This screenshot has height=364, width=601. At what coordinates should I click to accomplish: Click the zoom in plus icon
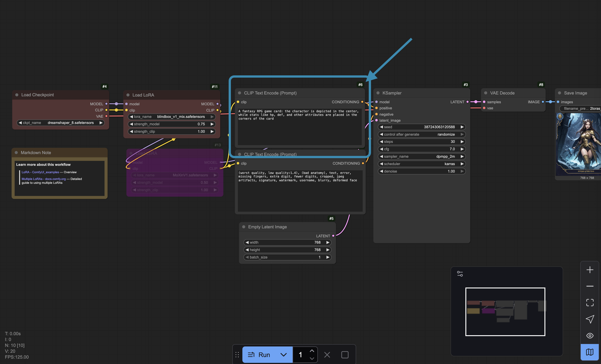click(x=590, y=270)
